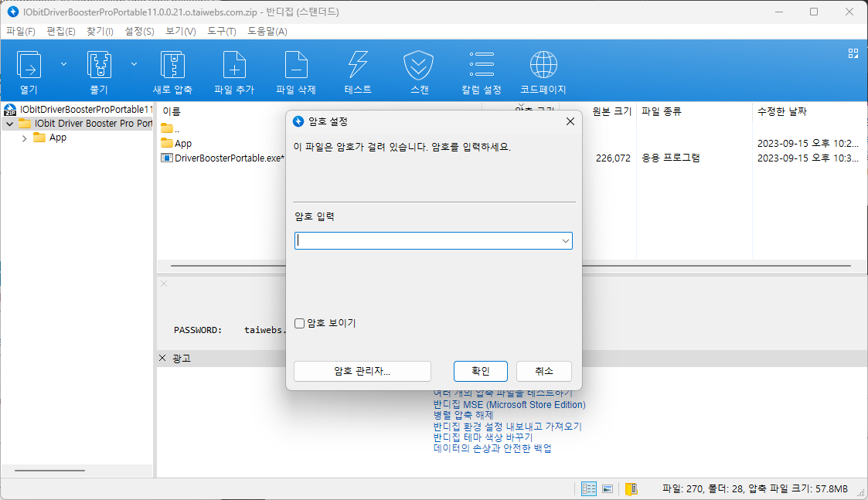Click the Bandizip icon in title bar
This screenshot has width=868, height=500.
pos(12,12)
